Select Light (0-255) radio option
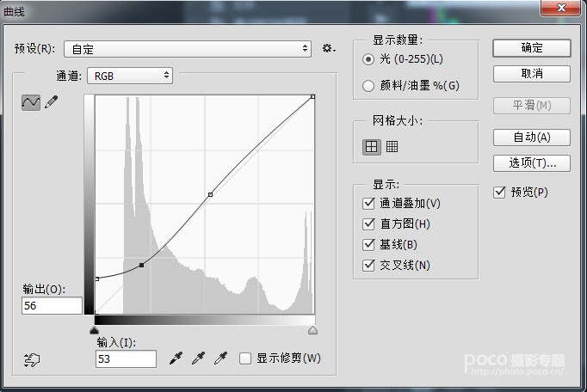This screenshot has width=587, height=392. point(368,59)
